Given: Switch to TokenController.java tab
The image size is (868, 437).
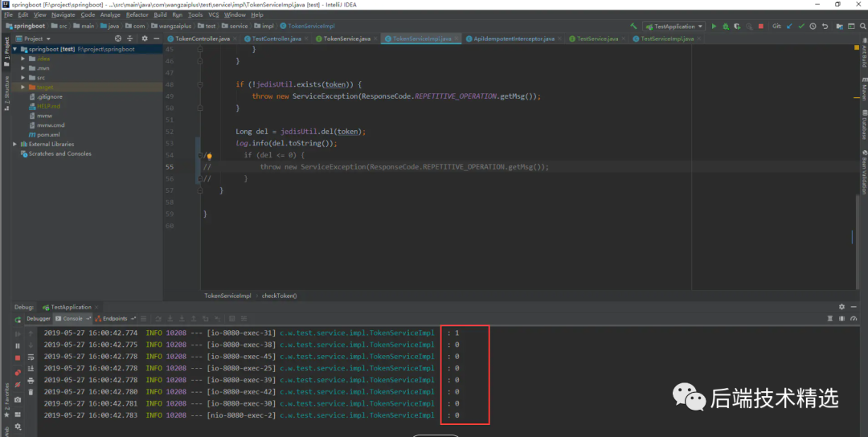Looking at the screenshot, I should click(x=202, y=39).
